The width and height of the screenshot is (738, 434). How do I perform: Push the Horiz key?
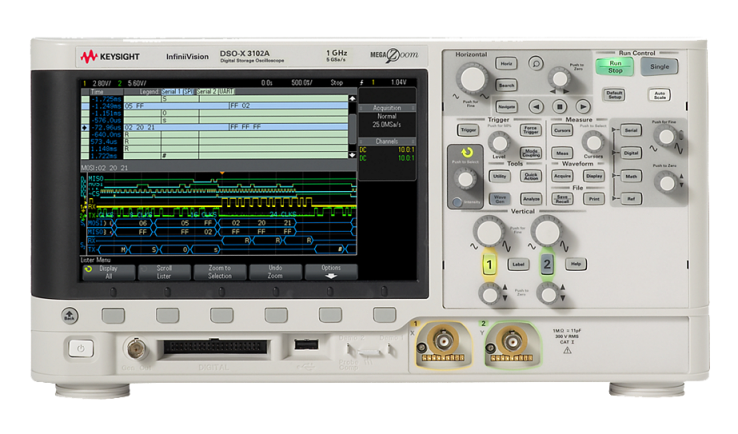pos(506,64)
